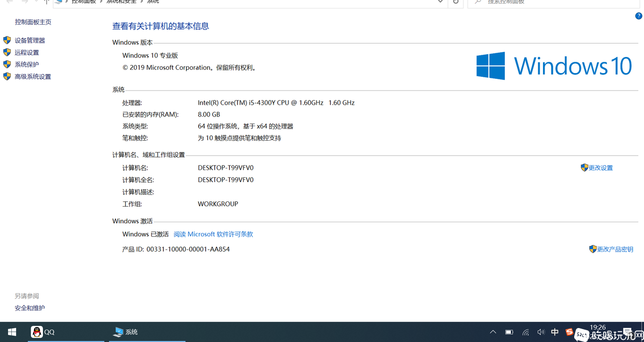Screen dimensions: 644x342
Task: Toggle the 中 input mode indicator
Action: tap(555, 332)
